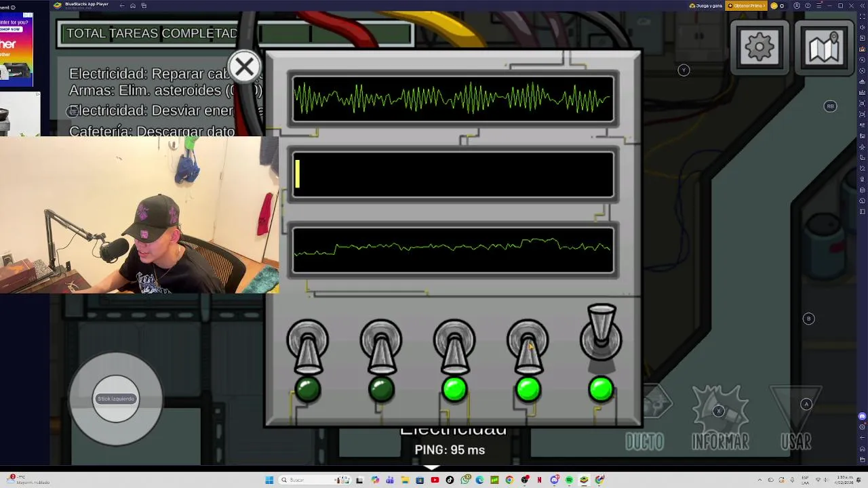
Task: Open Microsoft Edge from the taskbar
Action: [x=479, y=480]
